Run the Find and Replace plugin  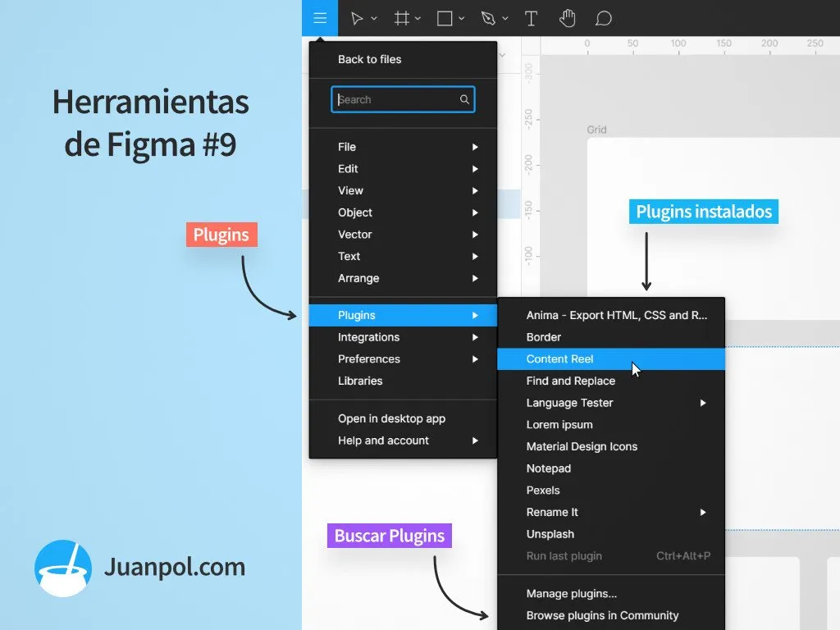(611, 381)
